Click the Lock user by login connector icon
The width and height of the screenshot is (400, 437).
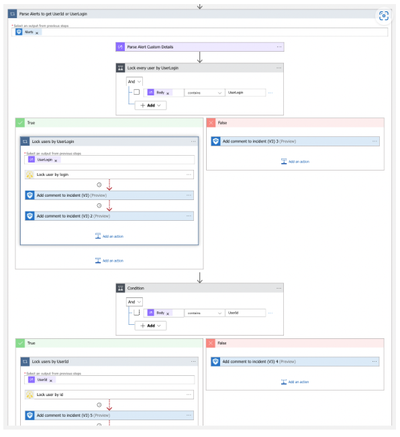tap(30, 175)
